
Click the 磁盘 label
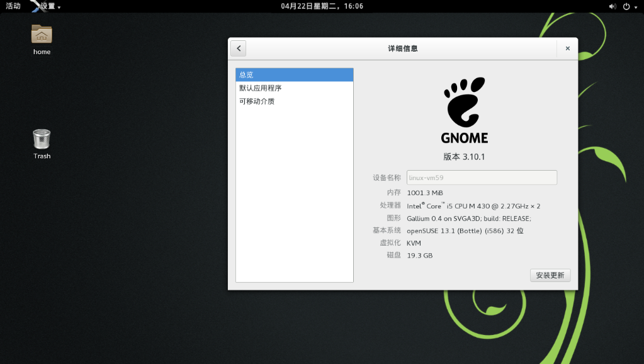tap(394, 255)
